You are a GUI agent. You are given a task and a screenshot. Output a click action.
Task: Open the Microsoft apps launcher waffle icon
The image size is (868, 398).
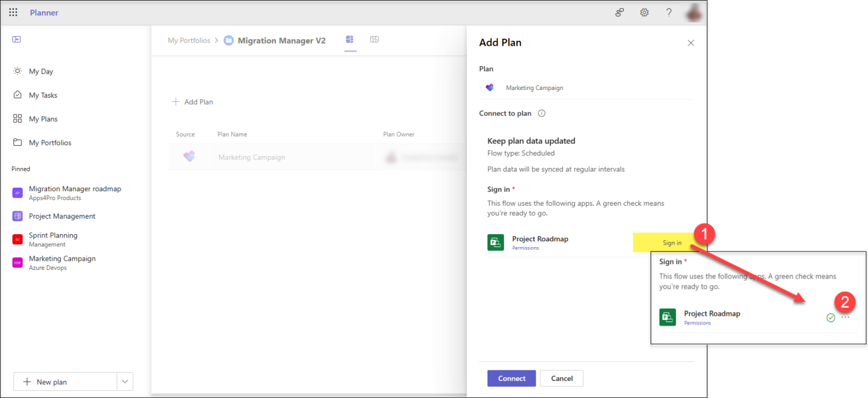coord(13,12)
